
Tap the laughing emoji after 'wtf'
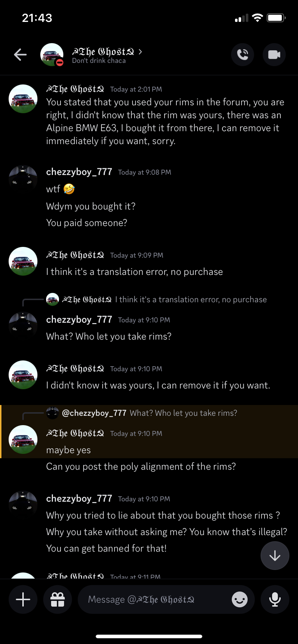pos(69,189)
